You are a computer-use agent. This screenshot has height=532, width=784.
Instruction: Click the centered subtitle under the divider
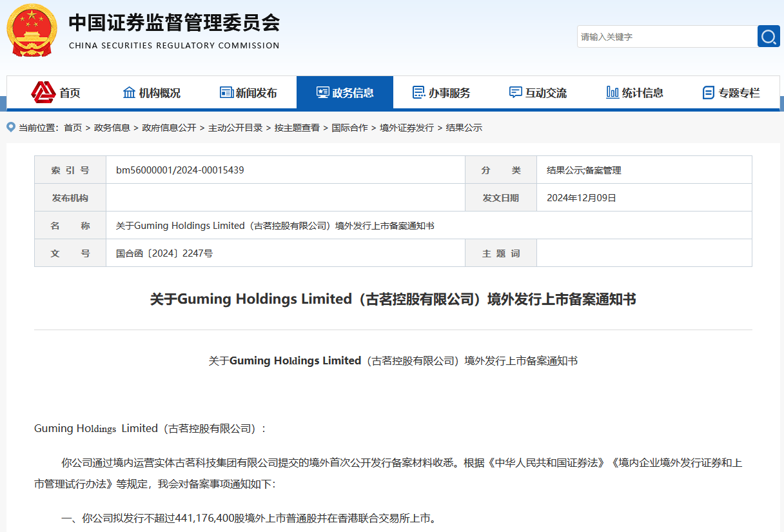click(x=393, y=361)
